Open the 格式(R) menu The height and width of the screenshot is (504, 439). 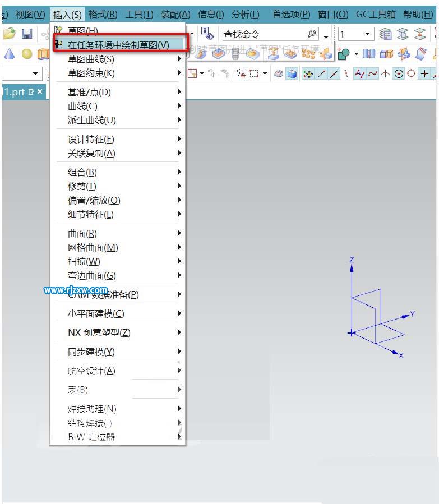coord(103,15)
